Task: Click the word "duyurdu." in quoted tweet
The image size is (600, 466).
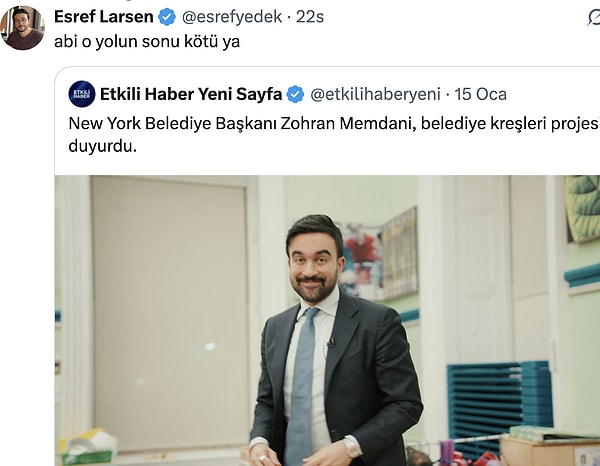Action: 103,146
